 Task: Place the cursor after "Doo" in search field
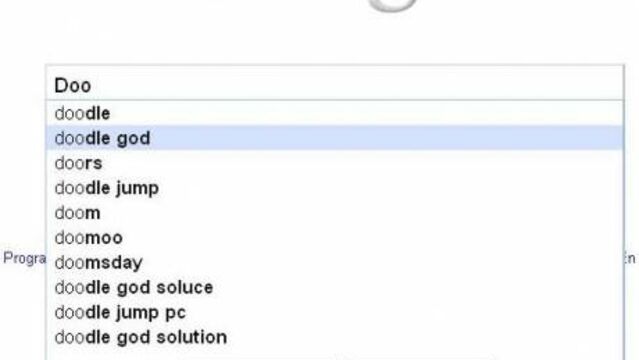pyautogui.click(x=93, y=85)
